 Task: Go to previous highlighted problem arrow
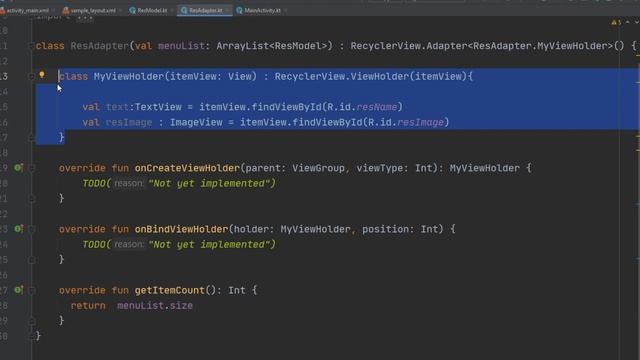pos(628,22)
